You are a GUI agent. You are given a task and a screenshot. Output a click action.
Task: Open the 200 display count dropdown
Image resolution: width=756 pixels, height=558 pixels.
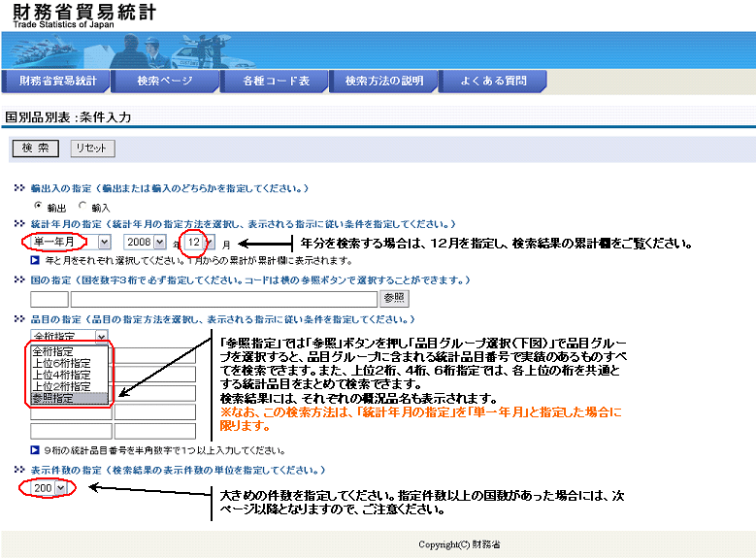[49, 488]
